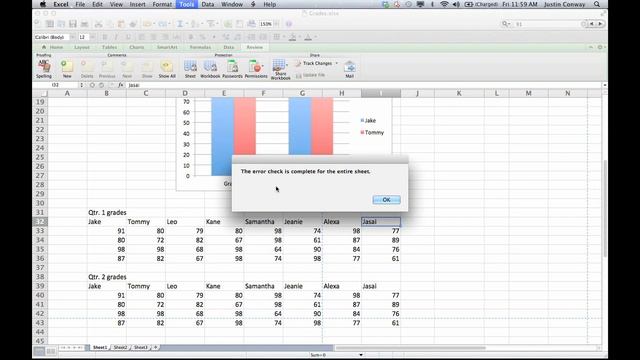Add a New comment from the ribbon
This screenshot has height=360, width=640.
[x=67, y=68]
